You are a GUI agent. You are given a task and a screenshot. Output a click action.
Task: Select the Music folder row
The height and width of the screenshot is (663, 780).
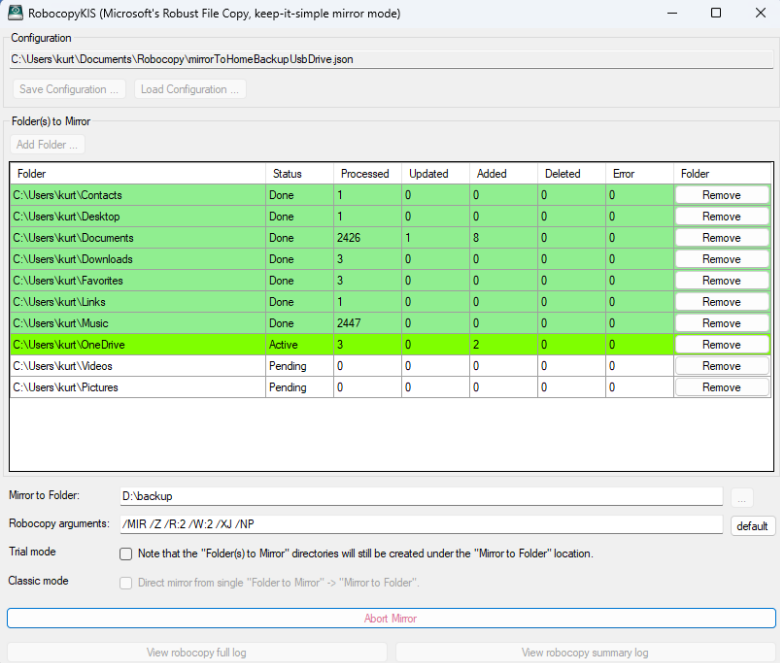click(x=136, y=324)
